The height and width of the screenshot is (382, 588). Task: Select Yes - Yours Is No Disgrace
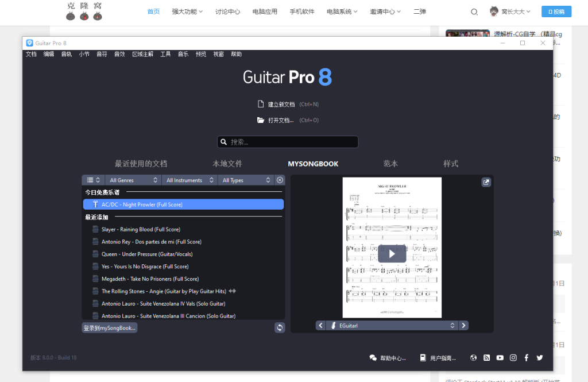(x=145, y=267)
